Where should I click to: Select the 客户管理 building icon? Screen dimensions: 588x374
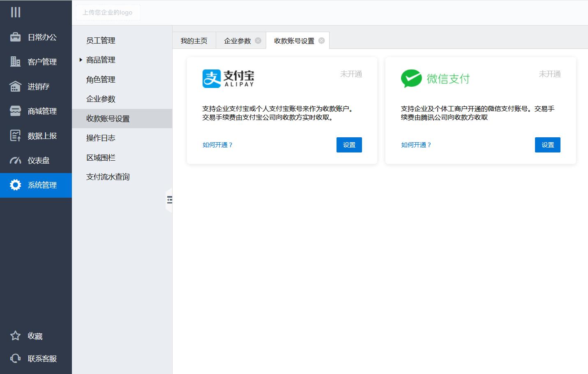point(16,62)
